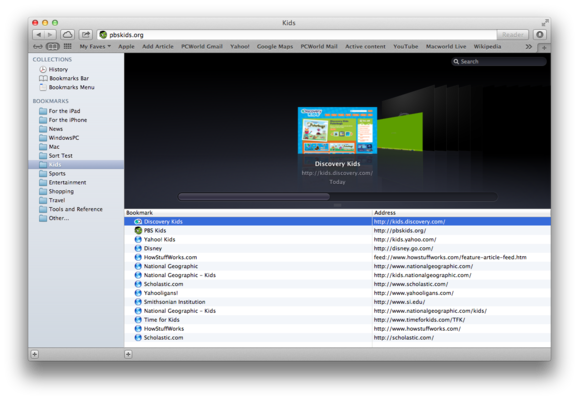
Task: Open PCWorld Gmail bookmark
Action: click(202, 47)
